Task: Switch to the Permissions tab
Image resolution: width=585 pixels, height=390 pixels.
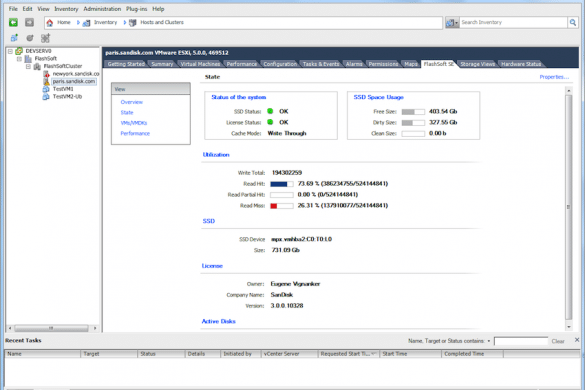Action: click(383, 64)
